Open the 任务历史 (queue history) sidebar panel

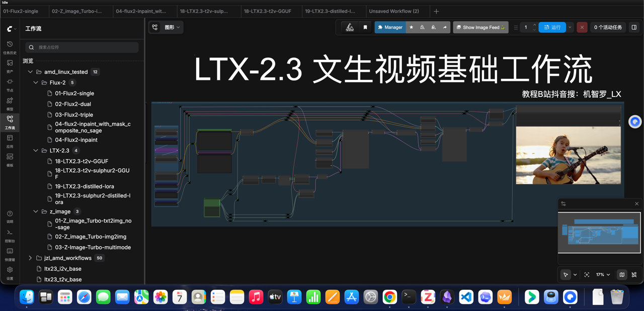pyautogui.click(x=10, y=47)
